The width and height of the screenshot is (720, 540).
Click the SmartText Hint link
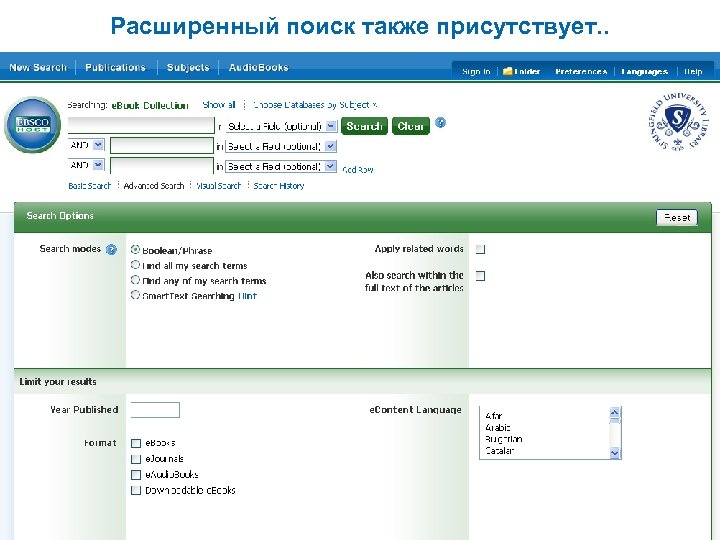coord(247,296)
